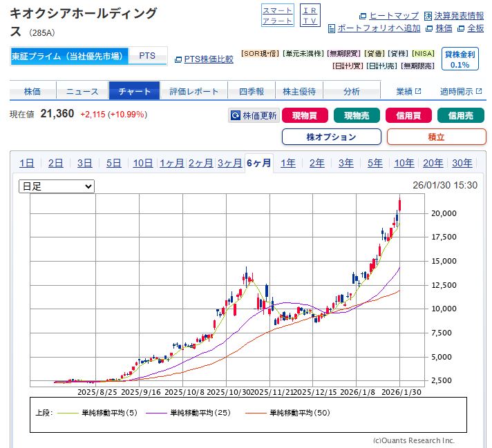Open PTS株価比較 popup link
The width and height of the screenshot is (492, 448).
204,59
